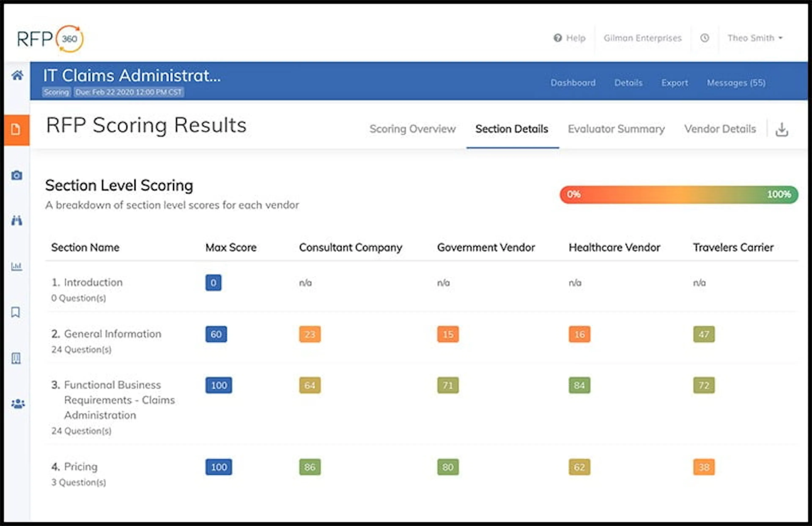Viewport: 812px width, 526px height.
Task: Open the camera icon in the sidebar
Action: [16, 175]
